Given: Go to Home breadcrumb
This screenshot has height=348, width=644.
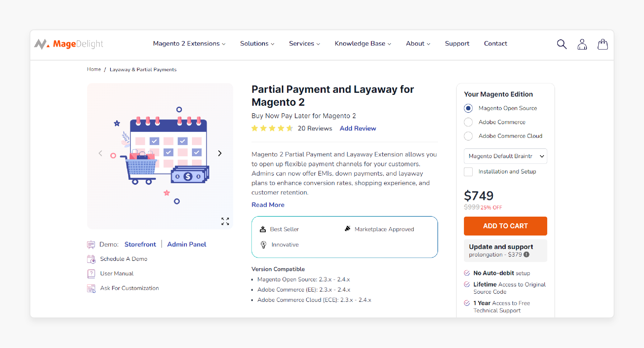Looking at the screenshot, I should (94, 69).
